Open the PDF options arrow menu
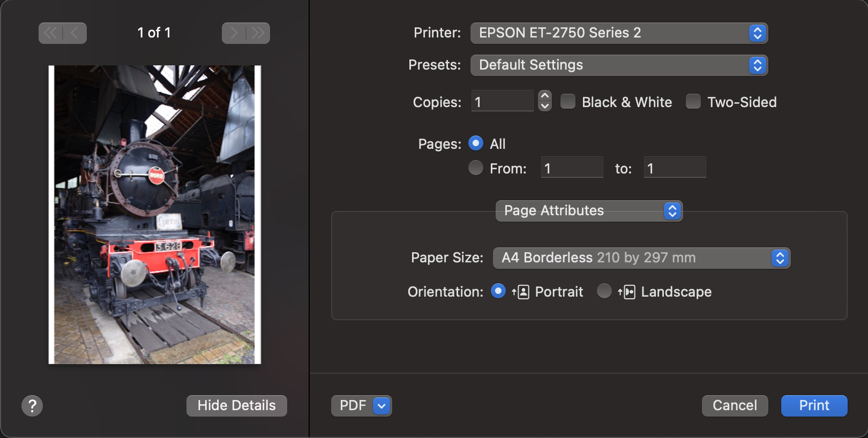Image resolution: width=868 pixels, height=438 pixels. point(381,406)
